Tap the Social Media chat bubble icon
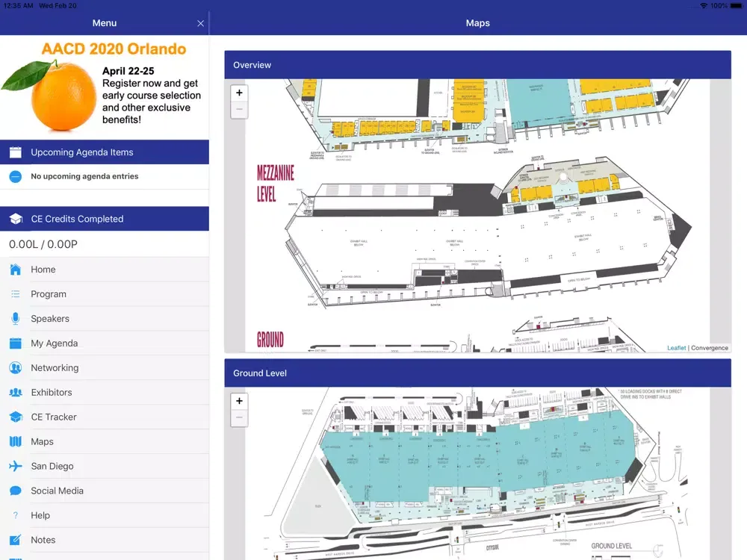 tap(16, 491)
